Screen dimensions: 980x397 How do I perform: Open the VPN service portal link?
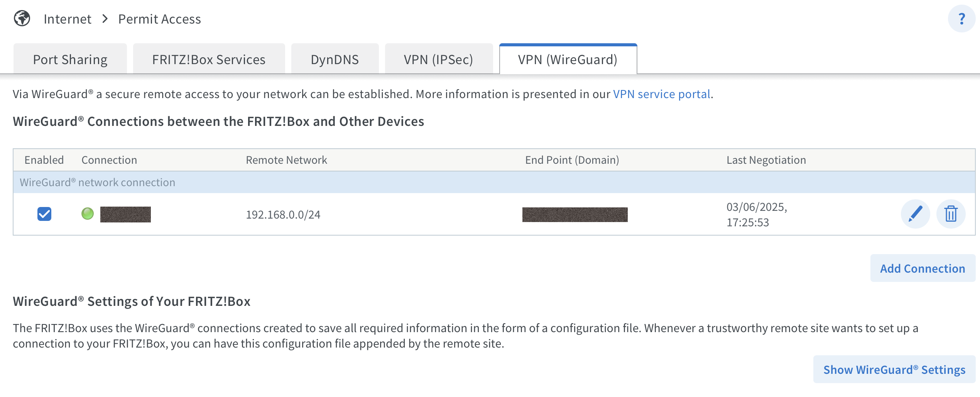[662, 94]
